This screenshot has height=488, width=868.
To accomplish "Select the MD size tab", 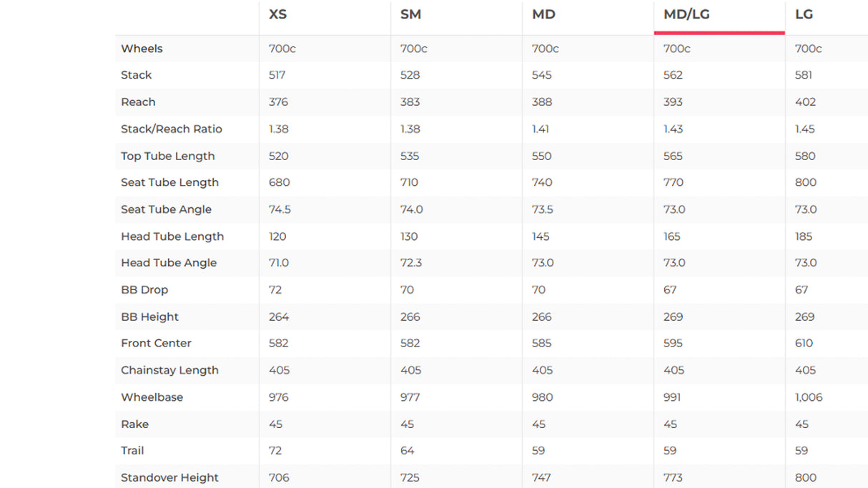I will (543, 14).
